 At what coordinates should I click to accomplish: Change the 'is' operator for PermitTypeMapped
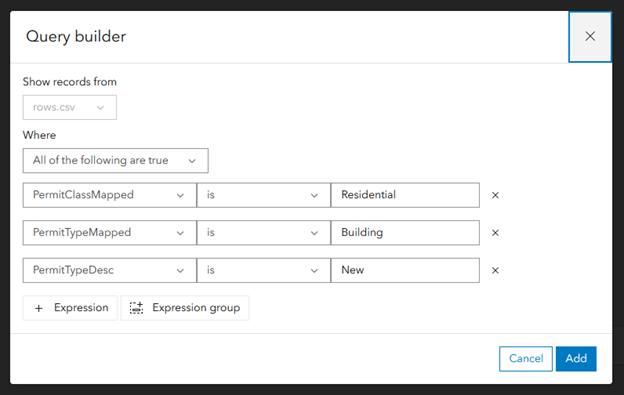[x=263, y=233]
